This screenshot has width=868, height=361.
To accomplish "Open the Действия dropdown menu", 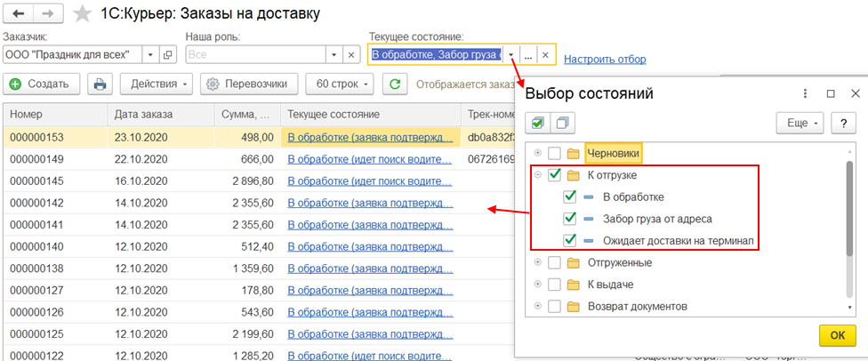I will point(155,84).
